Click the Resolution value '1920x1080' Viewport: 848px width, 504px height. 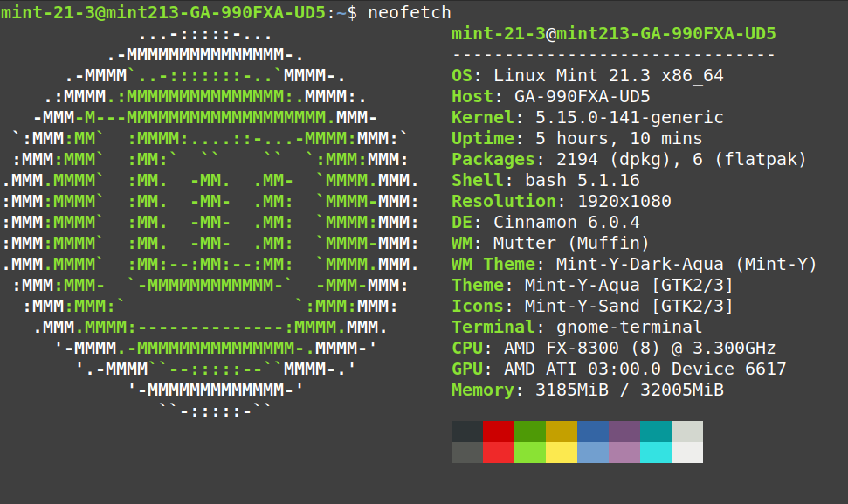tap(624, 201)
